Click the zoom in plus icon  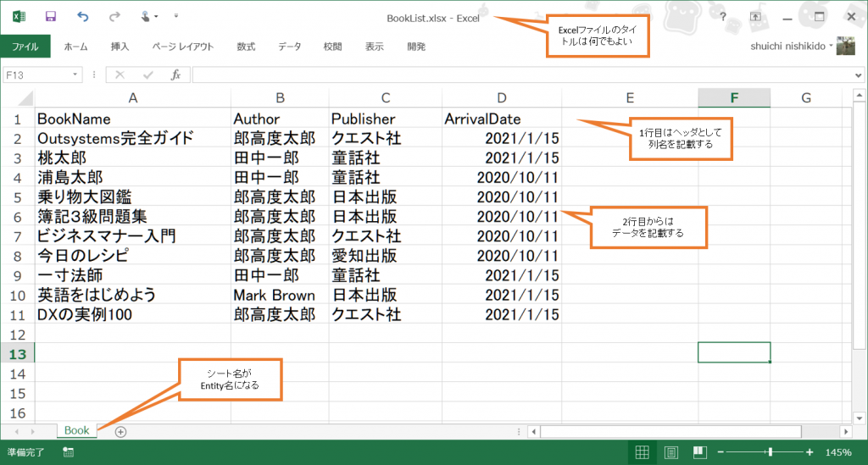click(810, 452)
